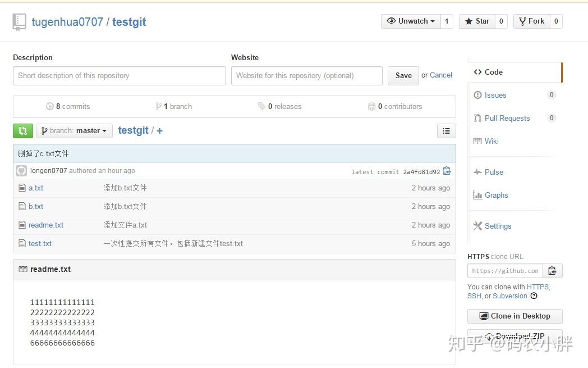Copy the latest commit hash via its icon
This screenshot has height=368, width=588.
point(447,171)
